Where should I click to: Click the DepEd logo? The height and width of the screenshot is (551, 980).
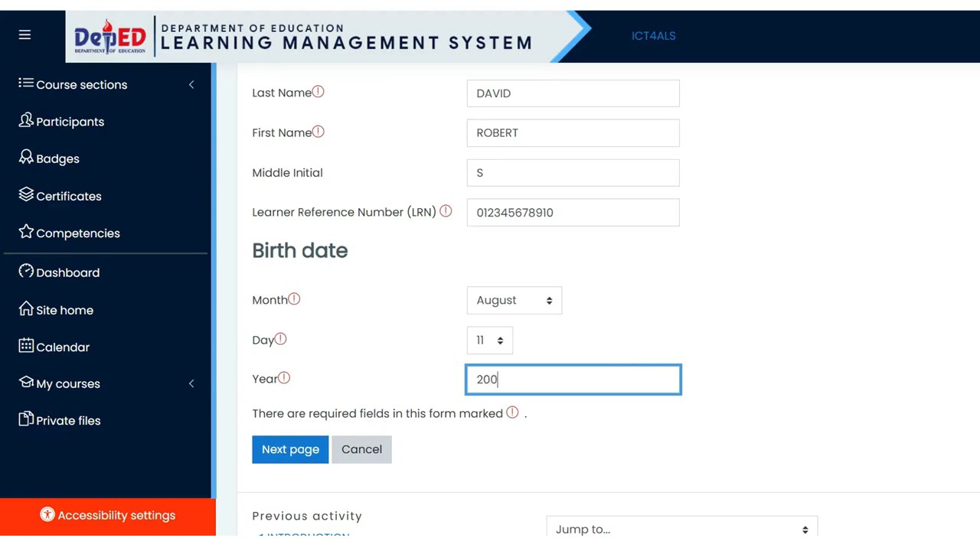tap(109, 36)
